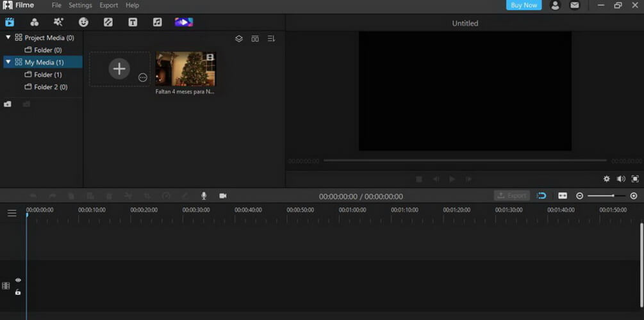Toggle timeline snapping magnet icon
The height and width of the screenshot is (320, 644).
541,196
